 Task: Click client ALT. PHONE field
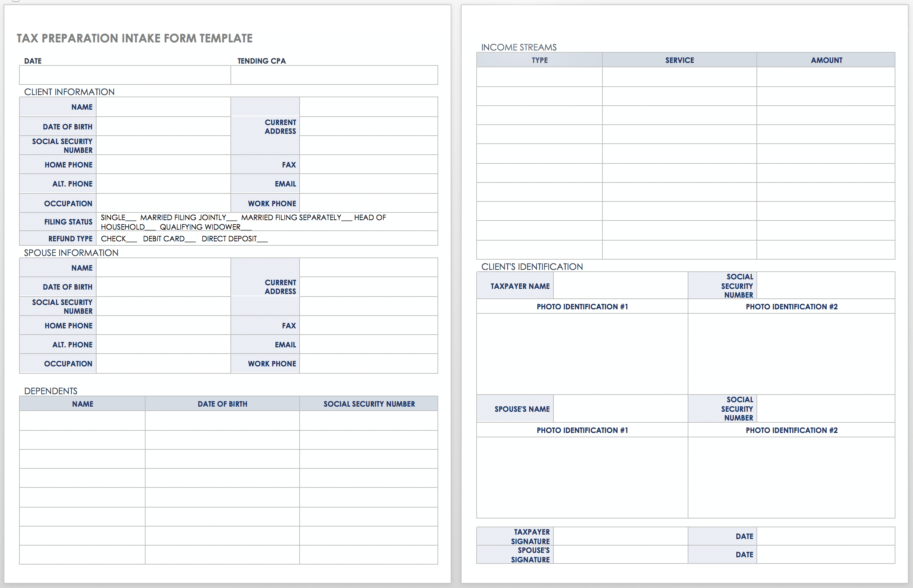tap(164, 184)
